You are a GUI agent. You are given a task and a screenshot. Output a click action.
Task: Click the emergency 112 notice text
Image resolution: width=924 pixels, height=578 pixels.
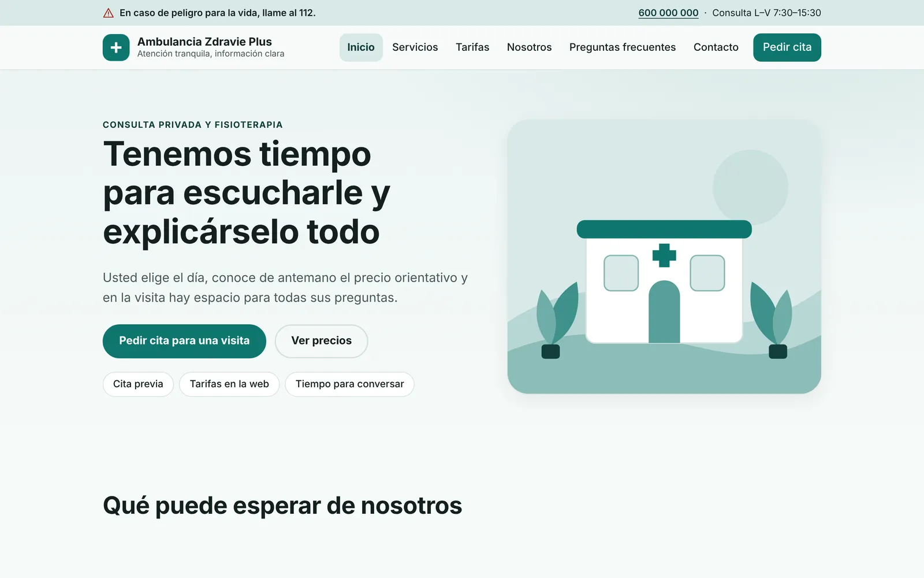click(217, 13)
